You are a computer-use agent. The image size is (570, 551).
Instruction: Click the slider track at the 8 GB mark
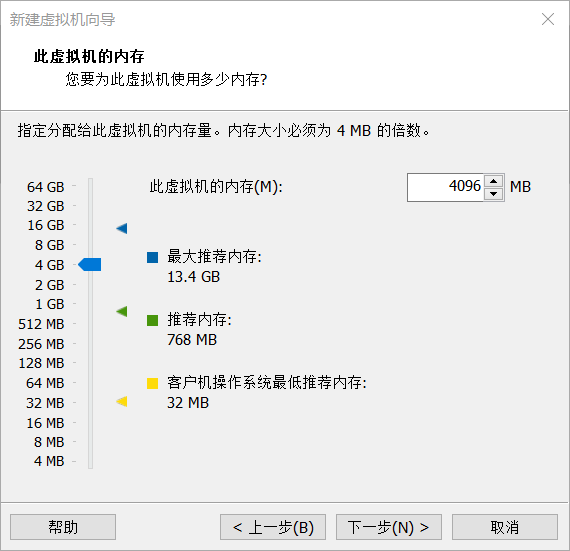pos(91,245)
